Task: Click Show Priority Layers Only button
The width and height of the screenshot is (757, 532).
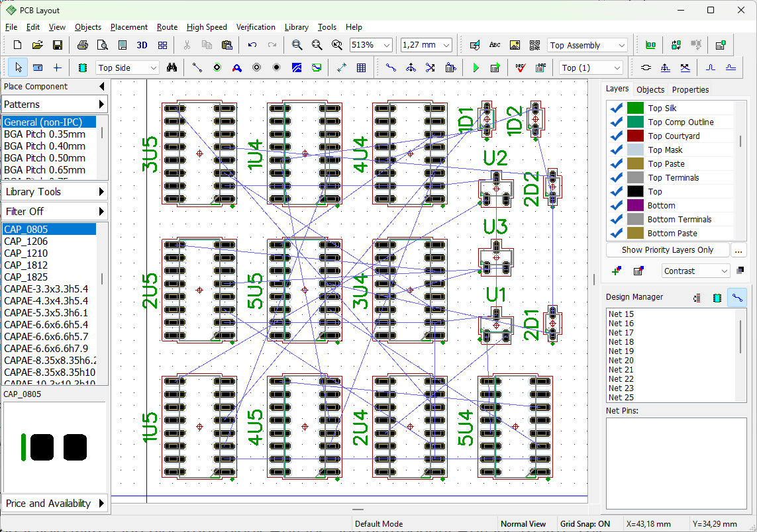Action: coord(667,250)
